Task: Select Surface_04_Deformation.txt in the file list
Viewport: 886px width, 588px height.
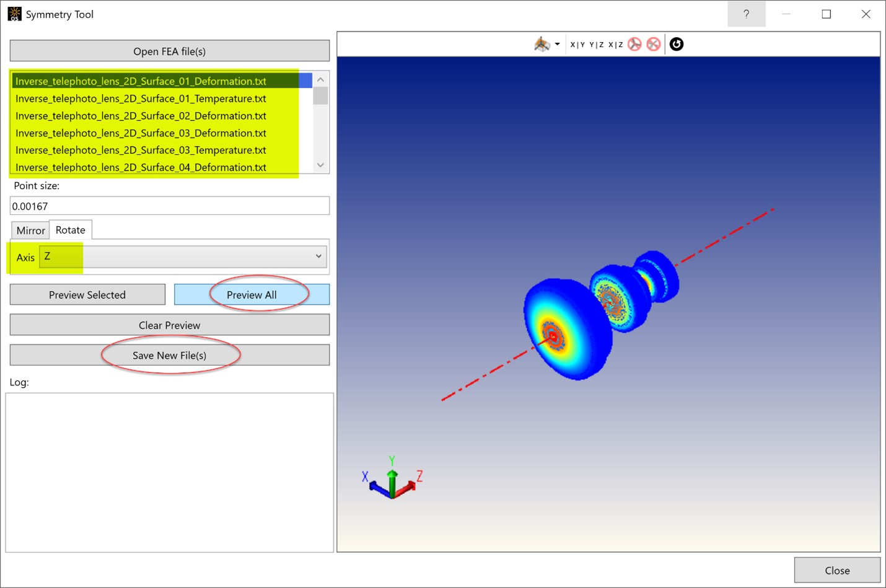Action: [x=162, y=167]
